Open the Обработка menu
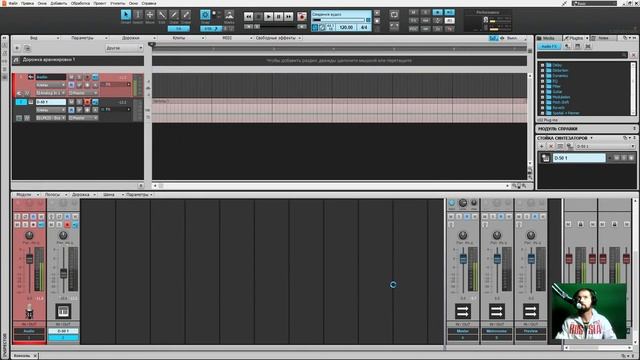Viewport: 640px width, 360px height. coord(80,3)
